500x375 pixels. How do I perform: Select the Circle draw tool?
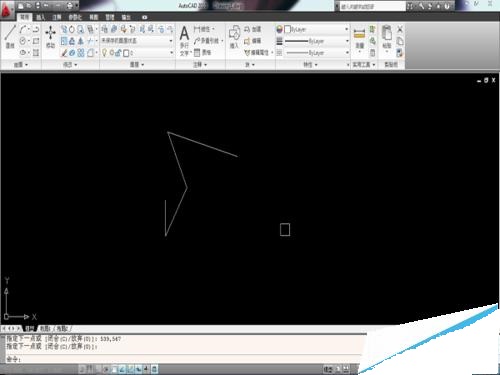click(23, 41)
